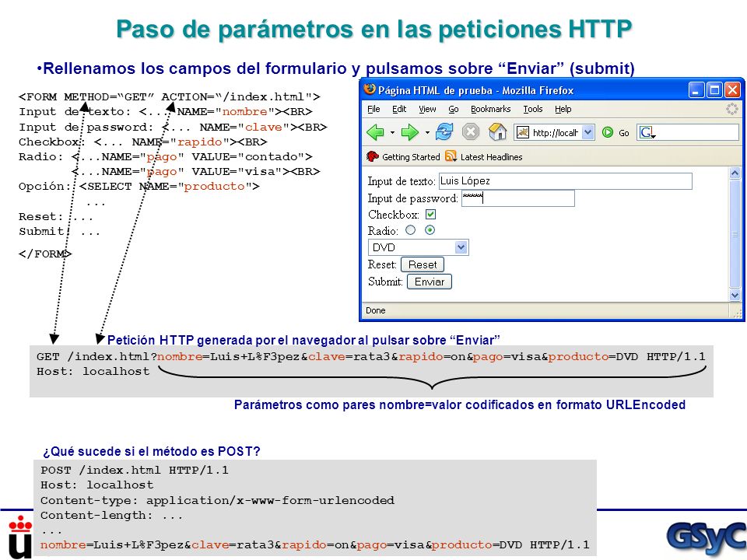
Task: Select the second Radio option (visa)
Action: click(x=430, y=230)
